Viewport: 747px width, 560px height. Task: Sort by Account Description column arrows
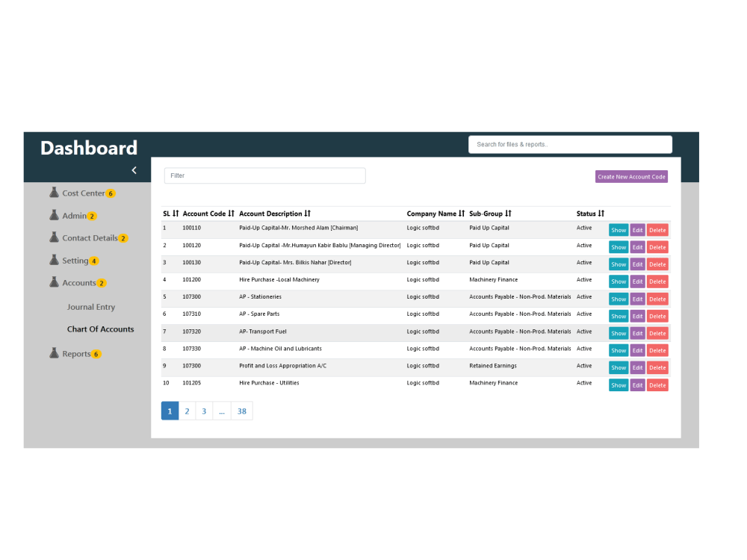[x=307, y=214]
